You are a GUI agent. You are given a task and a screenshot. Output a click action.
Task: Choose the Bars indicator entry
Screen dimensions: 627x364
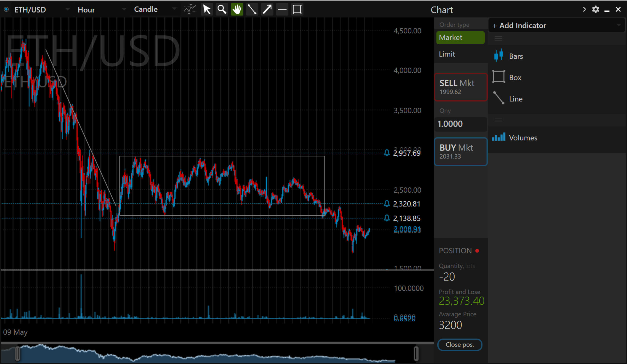point(516,56)
